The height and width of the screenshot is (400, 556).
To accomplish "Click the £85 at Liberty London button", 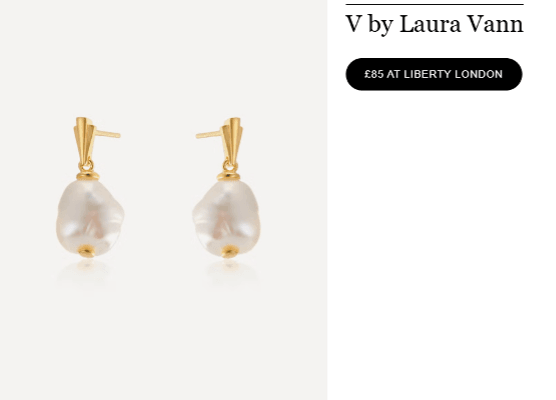I will 434,74.
